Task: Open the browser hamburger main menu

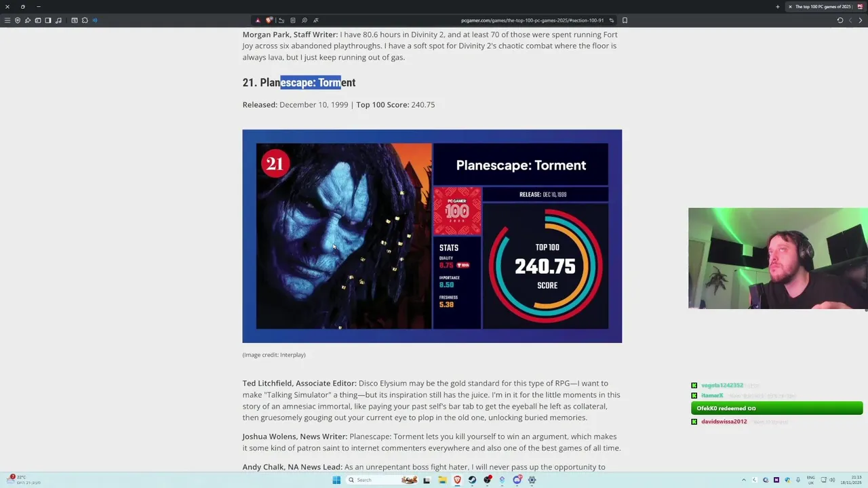Action: click(7, 20)
